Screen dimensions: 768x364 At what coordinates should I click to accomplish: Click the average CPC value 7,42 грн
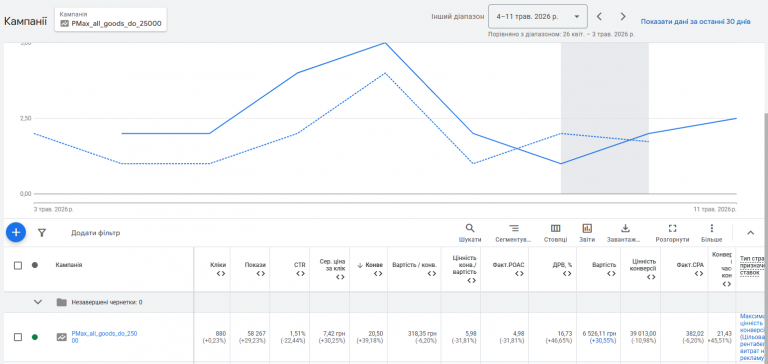[335, 334]
